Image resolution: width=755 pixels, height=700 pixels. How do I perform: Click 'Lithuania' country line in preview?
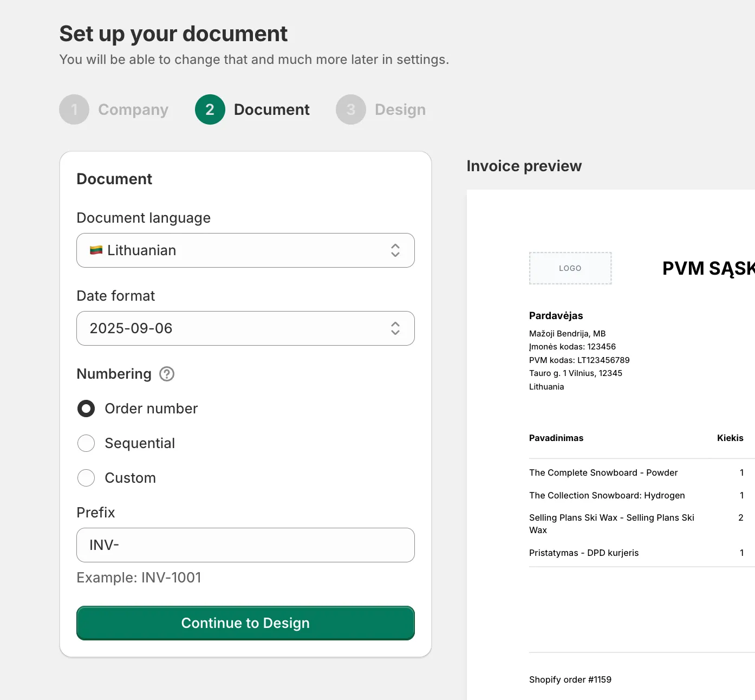(x=546, y=387)
